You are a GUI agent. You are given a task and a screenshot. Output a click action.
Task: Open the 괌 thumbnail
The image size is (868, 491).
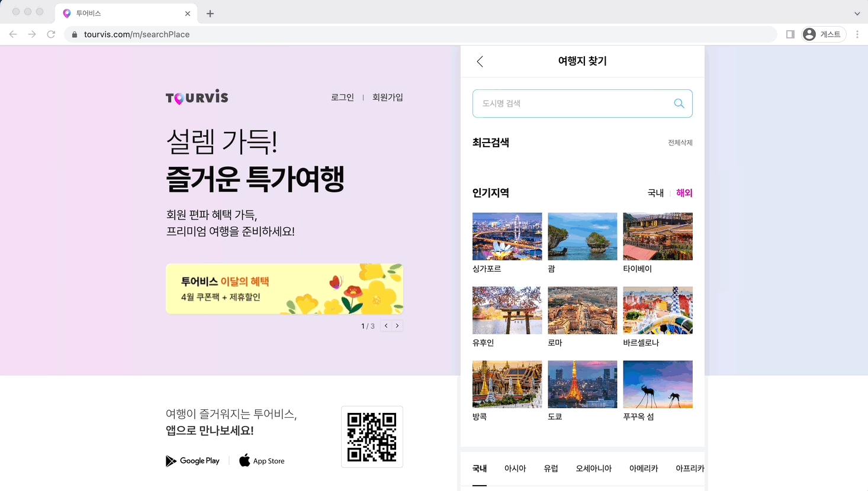pos(582,237)
